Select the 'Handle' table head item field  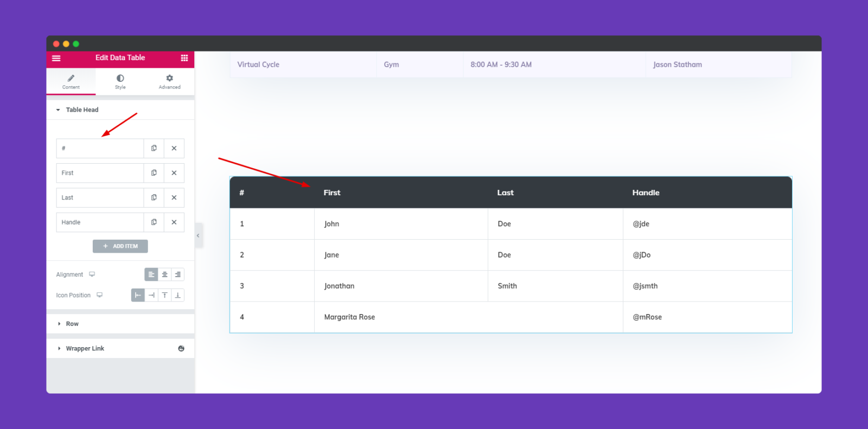pyautogui.click(x=100, y=222)
